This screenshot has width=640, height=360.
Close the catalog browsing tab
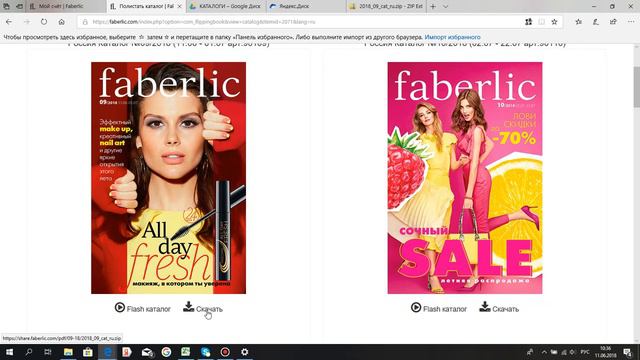179,7
